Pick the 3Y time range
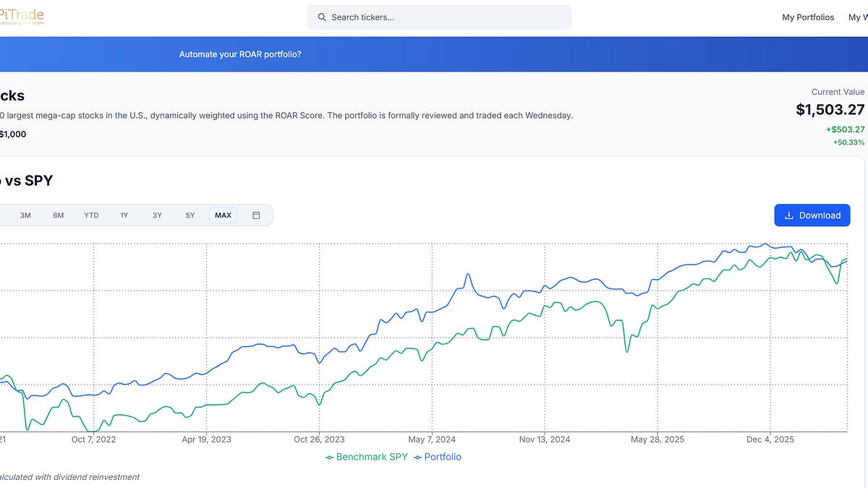The image size is (868, 488). click(x=157, y=215)
